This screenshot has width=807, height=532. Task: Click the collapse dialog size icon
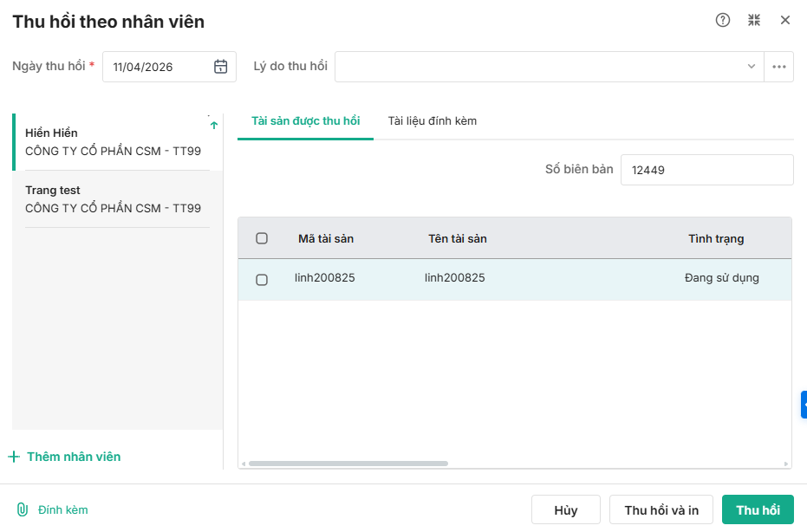pyautogui.click(x=754, y=21)
